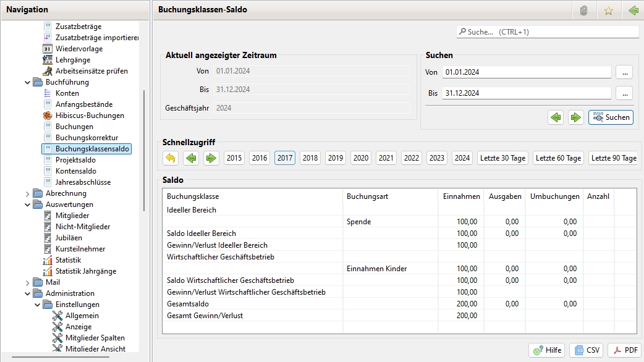Collapse the Einstellungen subfolder
Image resolution: width=644 pixels, height=362 pixels.
coord(38,305)
